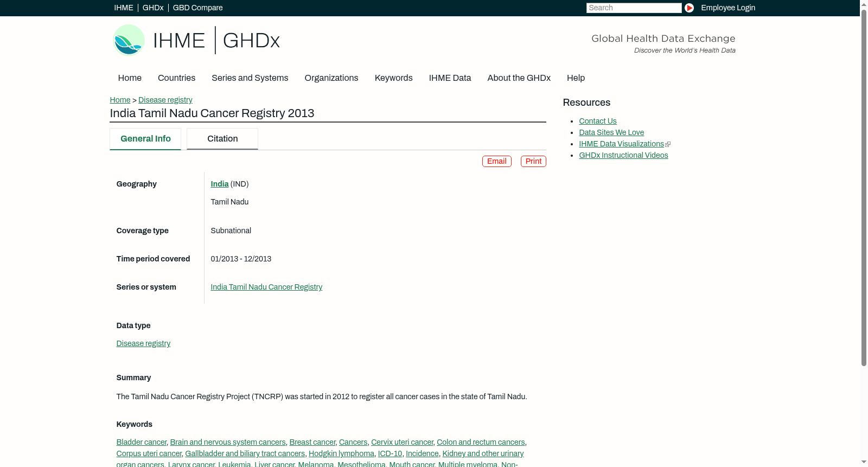Click Cancers keyword link

click(353, 442)
